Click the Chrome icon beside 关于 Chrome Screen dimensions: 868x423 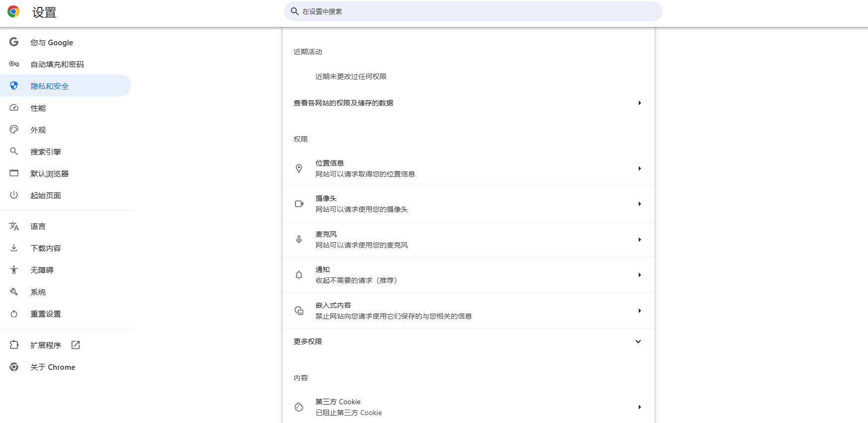click(x=14, y=367)
